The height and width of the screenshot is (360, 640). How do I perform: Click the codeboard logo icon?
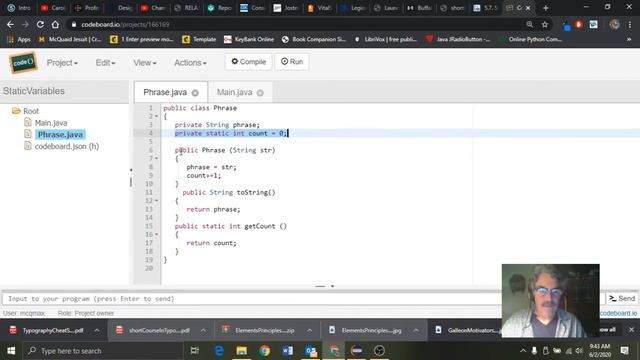(23, 63)
